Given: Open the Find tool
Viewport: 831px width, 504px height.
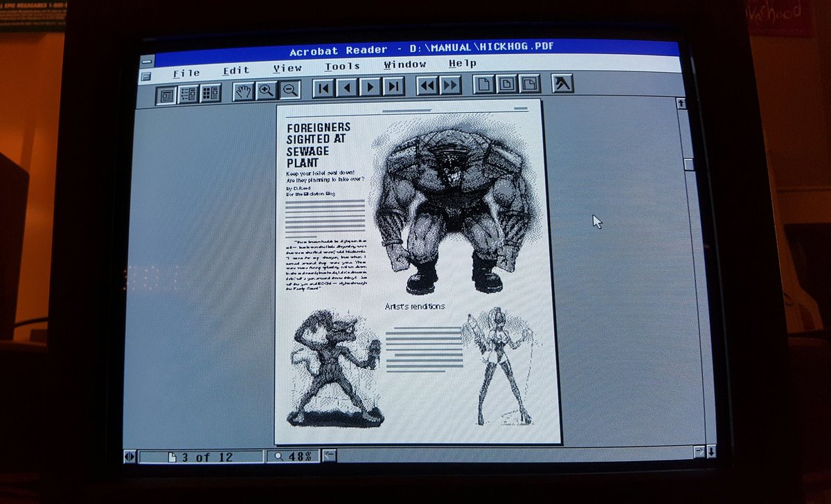Looking at the screenshot, I should (x=562, y=82).
